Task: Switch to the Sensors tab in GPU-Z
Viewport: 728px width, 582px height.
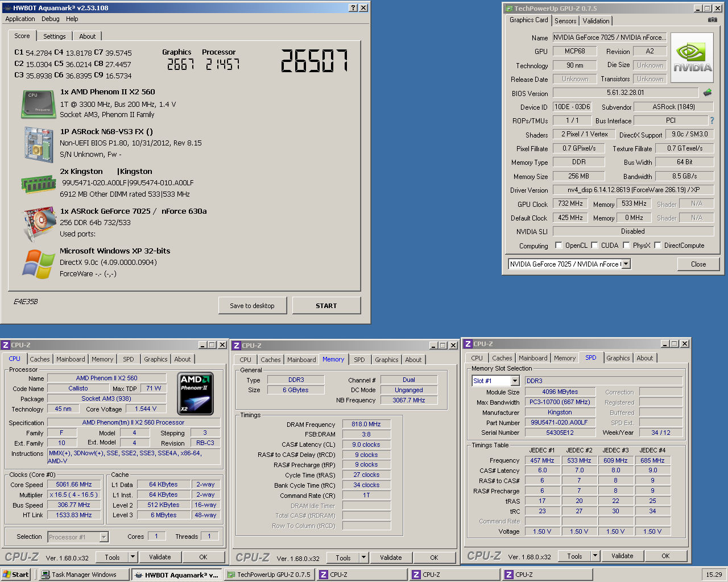Action: coord(565,21)
